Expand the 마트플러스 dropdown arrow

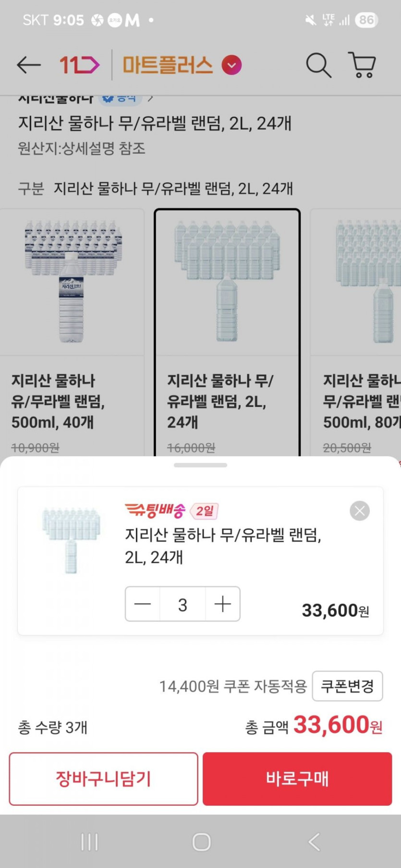tap(231, 65)
